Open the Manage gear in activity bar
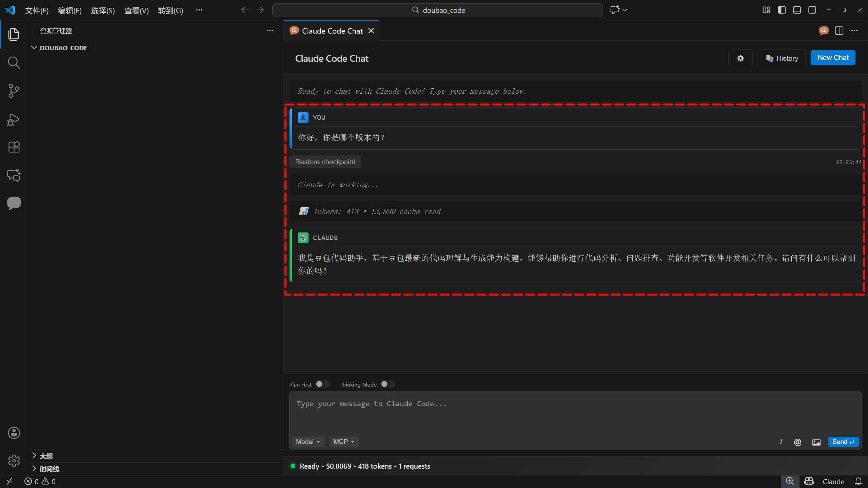 (x=14, y=461)
